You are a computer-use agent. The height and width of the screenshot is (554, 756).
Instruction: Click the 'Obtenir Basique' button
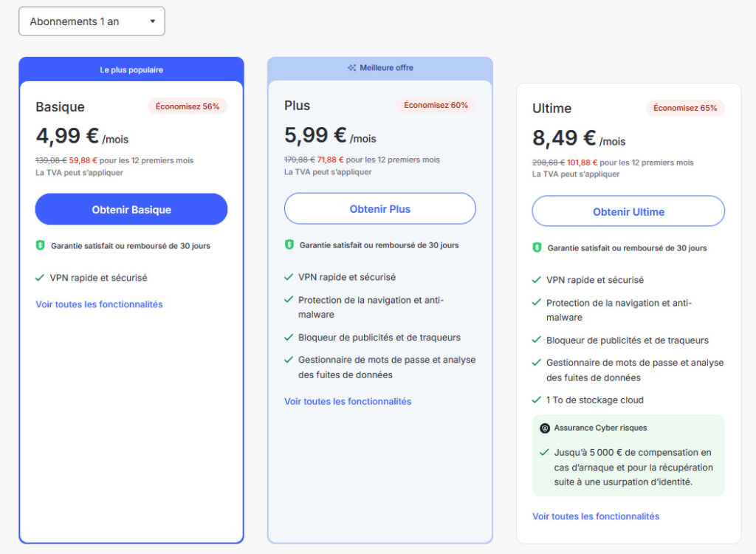coord(131,210)
